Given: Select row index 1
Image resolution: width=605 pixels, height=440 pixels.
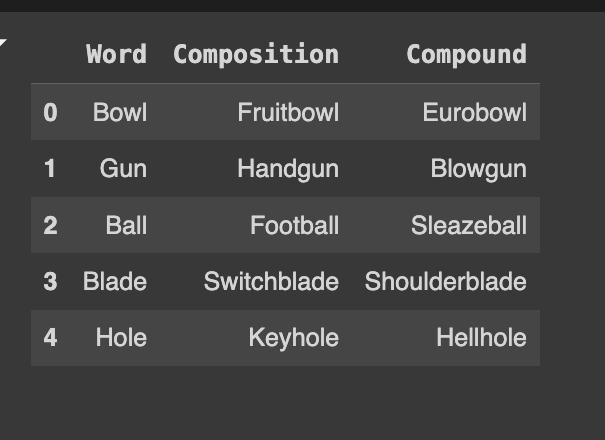Looking at the screenshot, I should [50, 169].
